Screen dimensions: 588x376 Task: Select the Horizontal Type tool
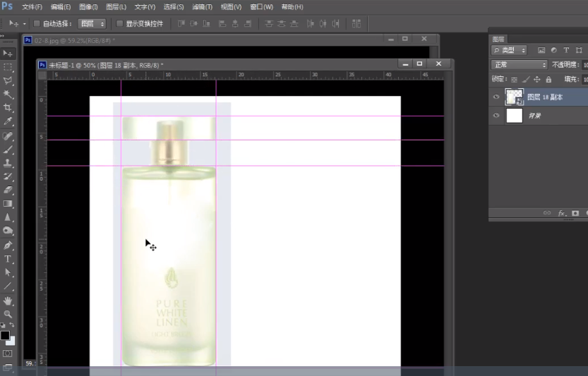tap(8, 259)
